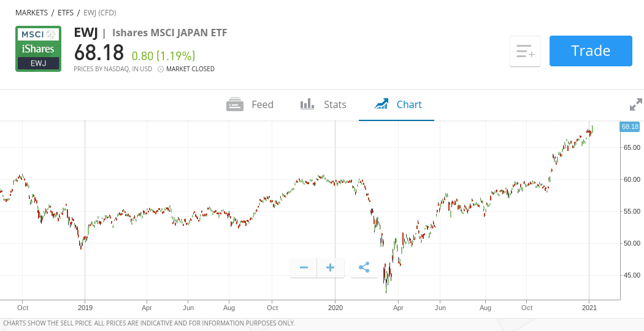Click the Chart tab trend icon
The image size is (644, 331).
[x=381, y=104]
